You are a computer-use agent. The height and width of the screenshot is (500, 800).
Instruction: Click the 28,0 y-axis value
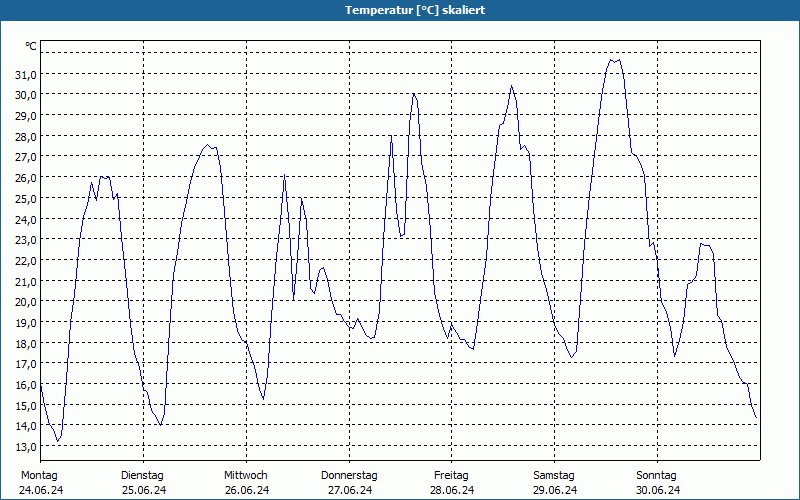point(26,137)
